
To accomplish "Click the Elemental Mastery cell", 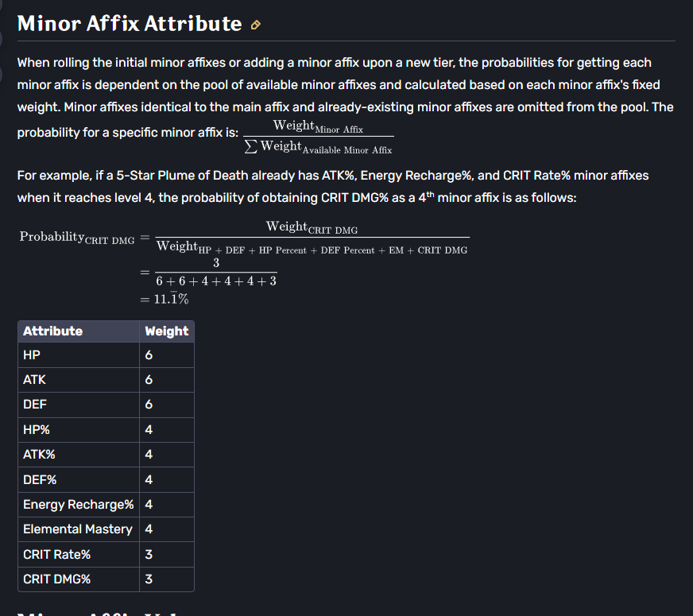I will coord(78,529).
